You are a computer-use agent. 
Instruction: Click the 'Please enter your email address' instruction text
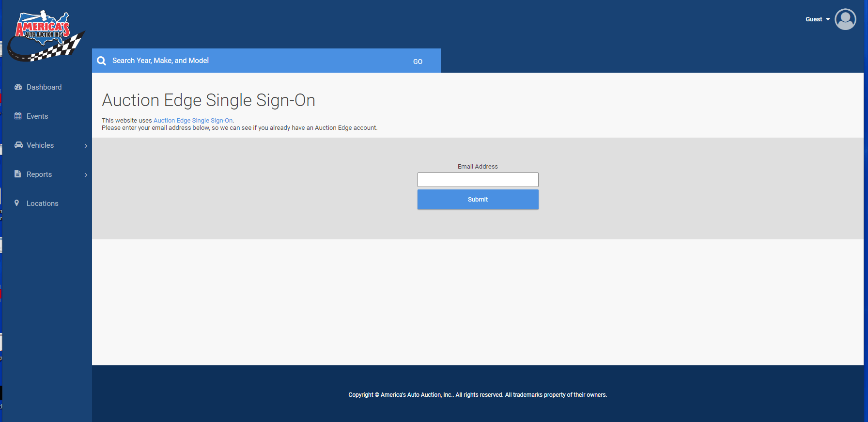coord(239,128)
